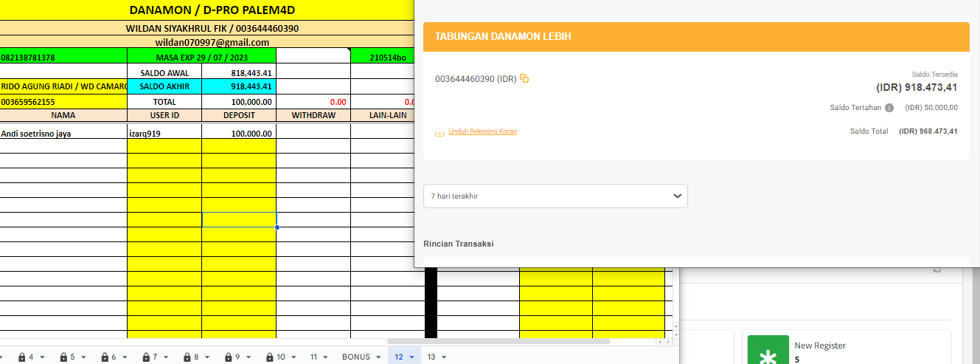Open the dropdown arrow of sheet tab 11
Screen dimensions: 980x364
click(x=326, y=357)
